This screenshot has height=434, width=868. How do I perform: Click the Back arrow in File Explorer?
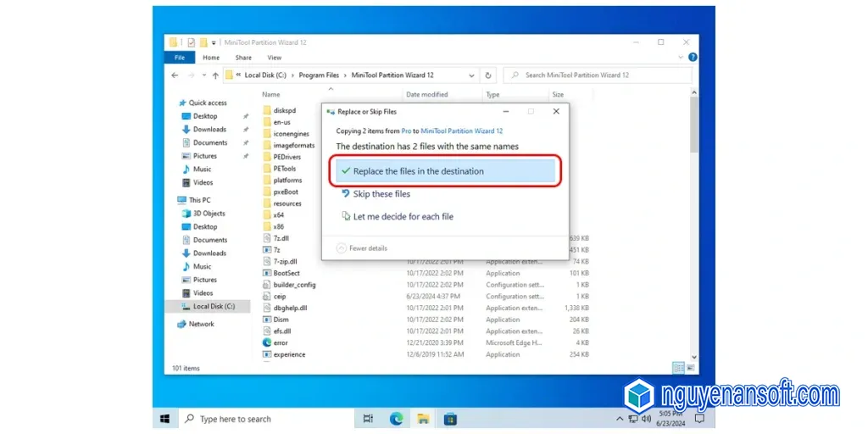click(175, 75)
